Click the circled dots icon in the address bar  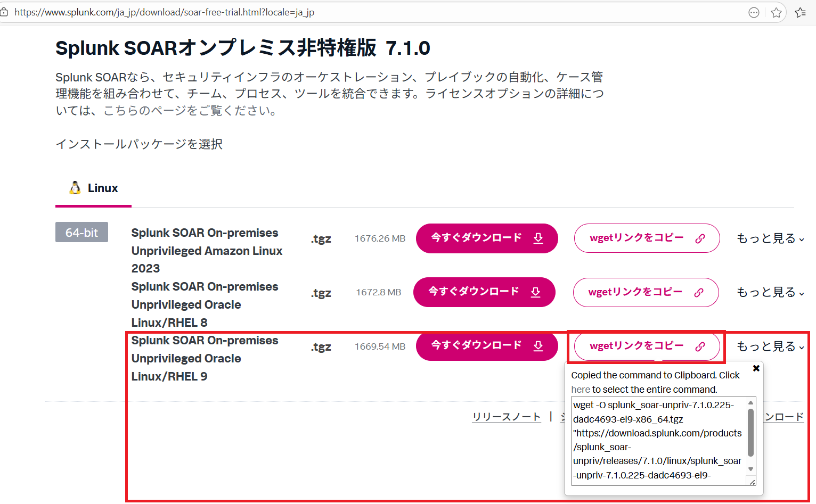[x=754, y=13]
